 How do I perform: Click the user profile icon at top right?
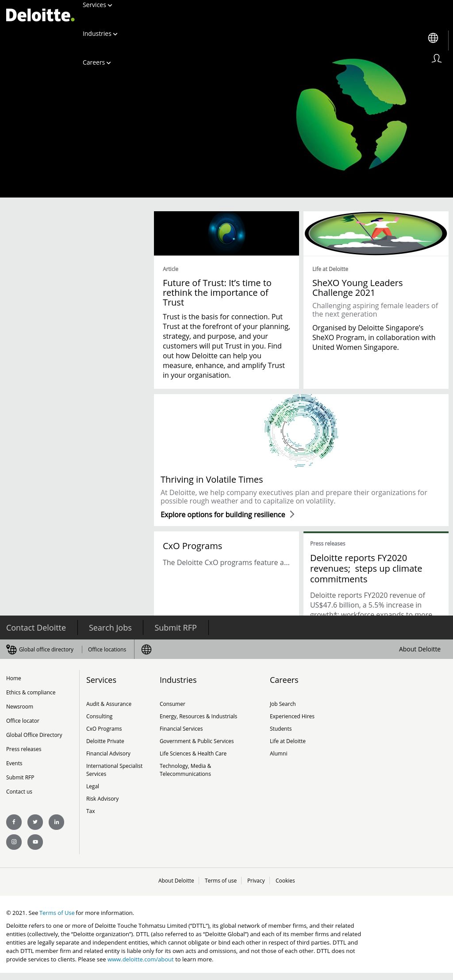pos(436,58)
